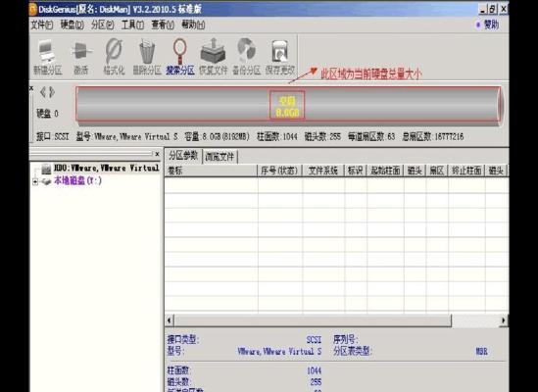Click the DiskGenius title bar app icon
This screenshot has height=392, width=538.
[33, 9]
